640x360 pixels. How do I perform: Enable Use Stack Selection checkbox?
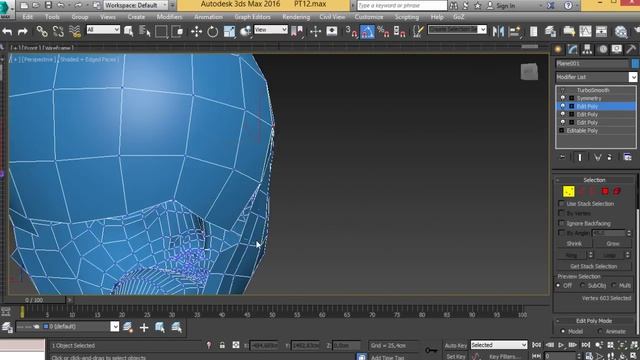tap(561, 203)
